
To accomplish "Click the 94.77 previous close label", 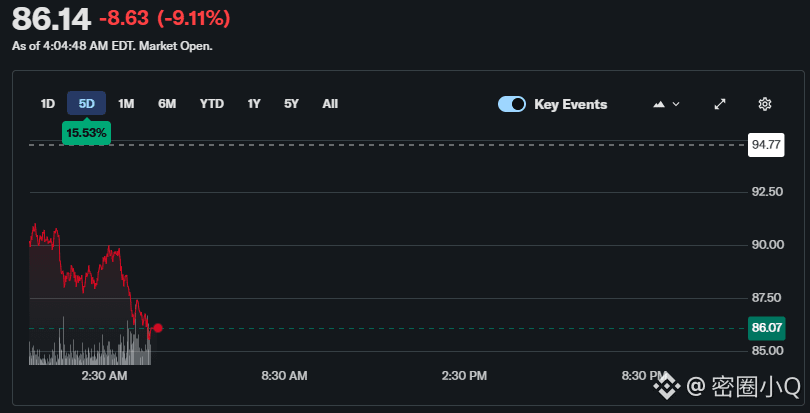I will coord(766,145).
